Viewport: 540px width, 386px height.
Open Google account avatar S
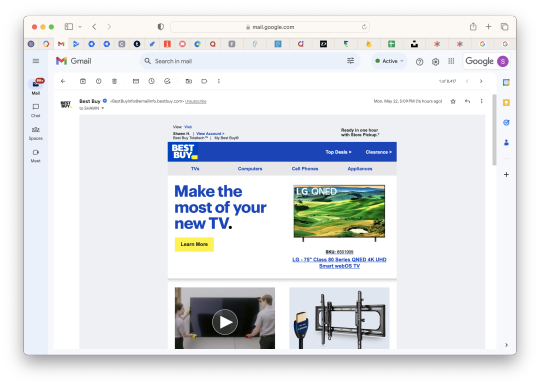coord(503,61)
